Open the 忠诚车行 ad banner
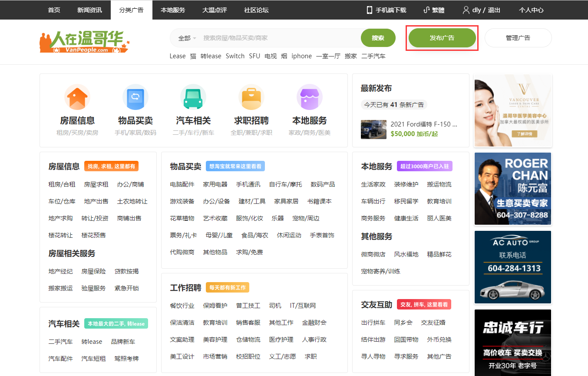Image resolution: width=588 pixels, height=376 pixels. point(513,343)
